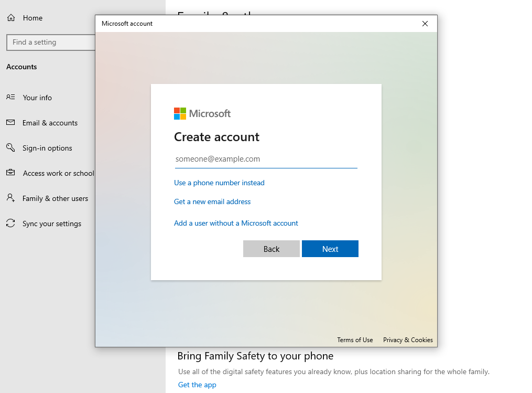Open the Terms of Use link
Image resolution: width=532 pixels, height=393 pixels.
[x=355, y=339]
